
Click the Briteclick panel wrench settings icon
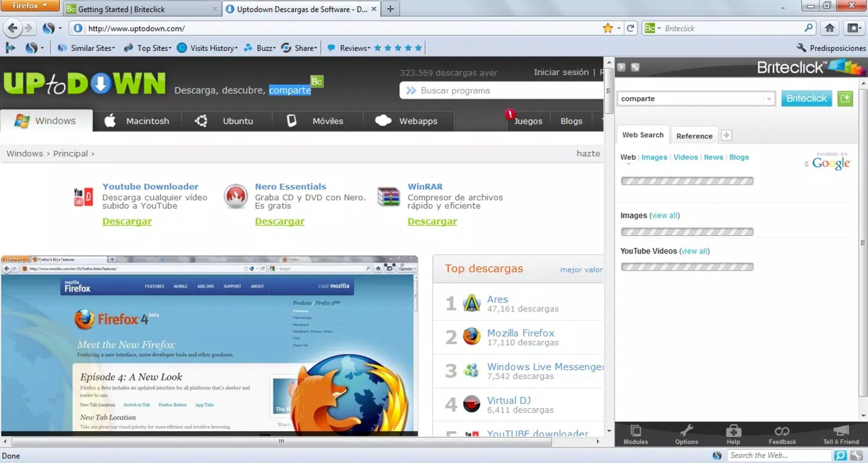[x=635, y=67]
